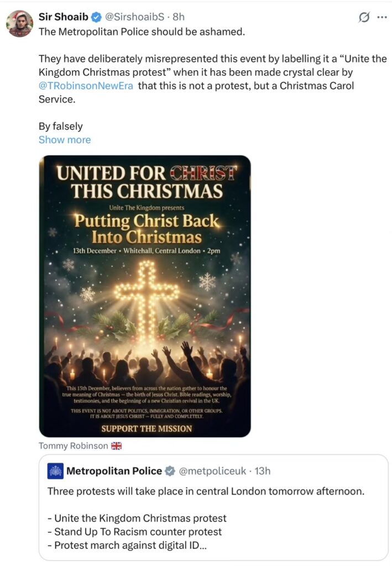This screenshot has width=392, height=566.
Task: Click the UK flag beside Tommy Robinson
Action: tap(116, 446)
